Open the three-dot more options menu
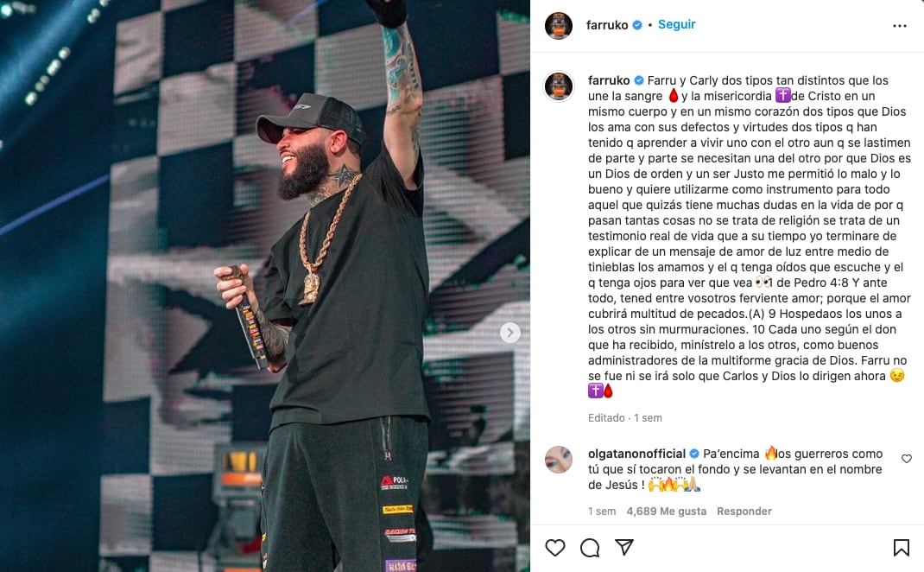Image resolution: width=924 pixels, height=572 pixels. pyautogui.click(x=899, y=25)
